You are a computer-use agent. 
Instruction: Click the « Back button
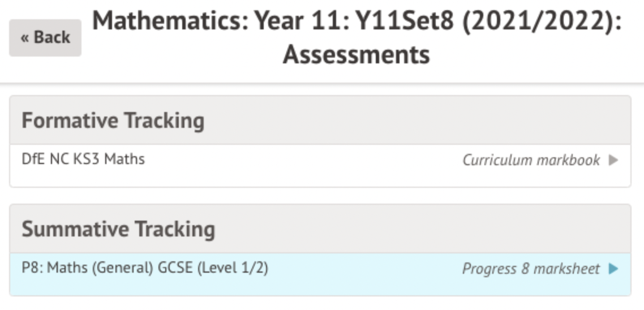point(45,38)
